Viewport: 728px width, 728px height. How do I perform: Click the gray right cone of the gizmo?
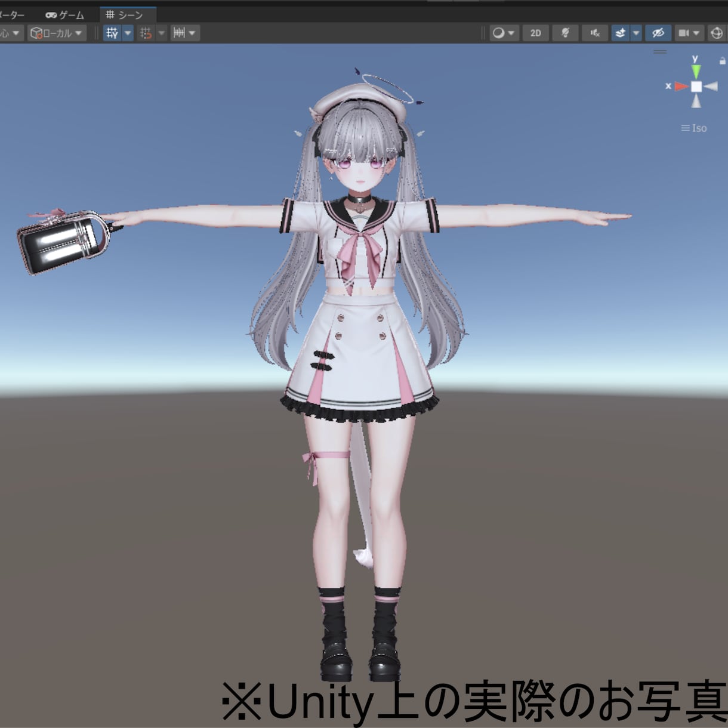(711, 87)
